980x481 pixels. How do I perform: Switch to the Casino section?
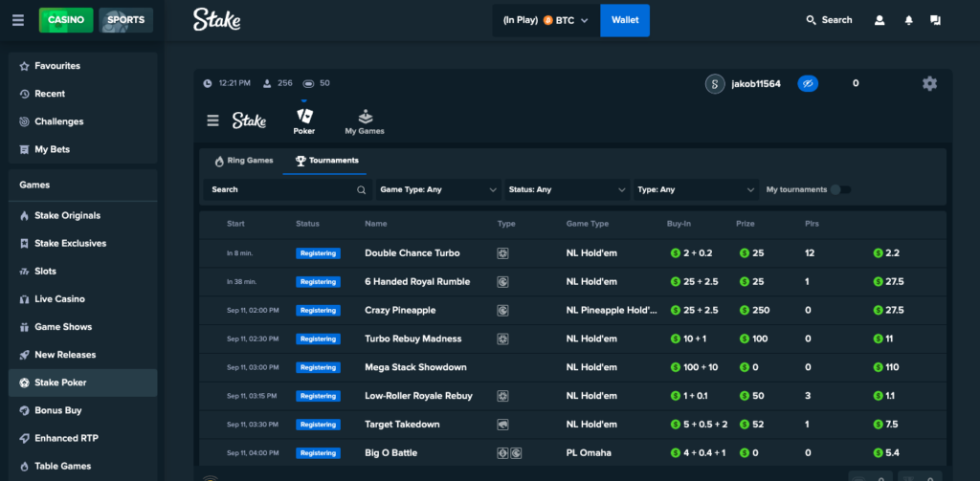66,20
